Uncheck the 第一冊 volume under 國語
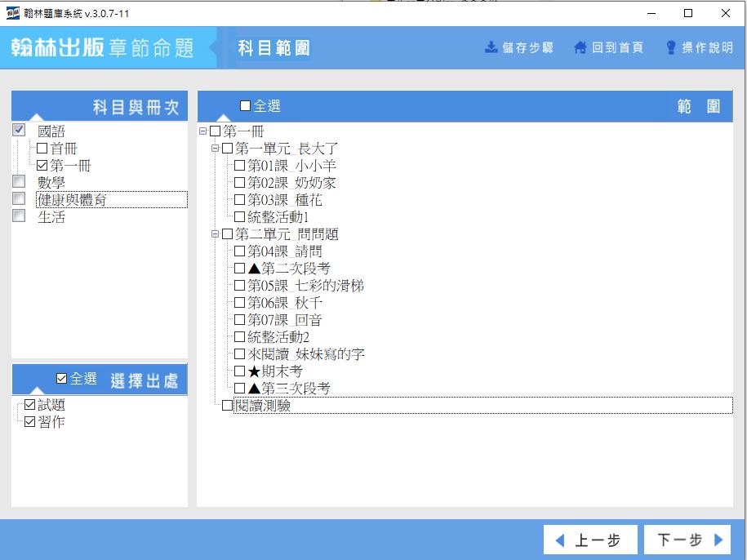The image size is (747, 560). pos(42,166)
